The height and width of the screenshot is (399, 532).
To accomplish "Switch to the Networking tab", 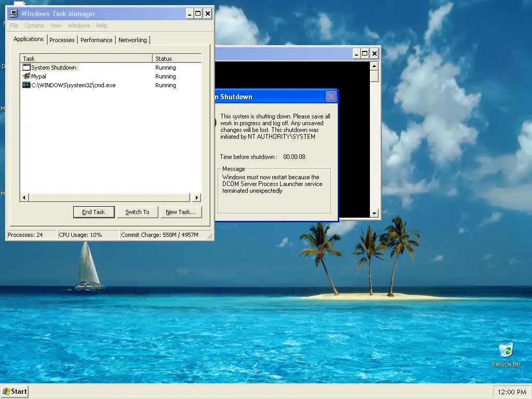I will point(132,40).
